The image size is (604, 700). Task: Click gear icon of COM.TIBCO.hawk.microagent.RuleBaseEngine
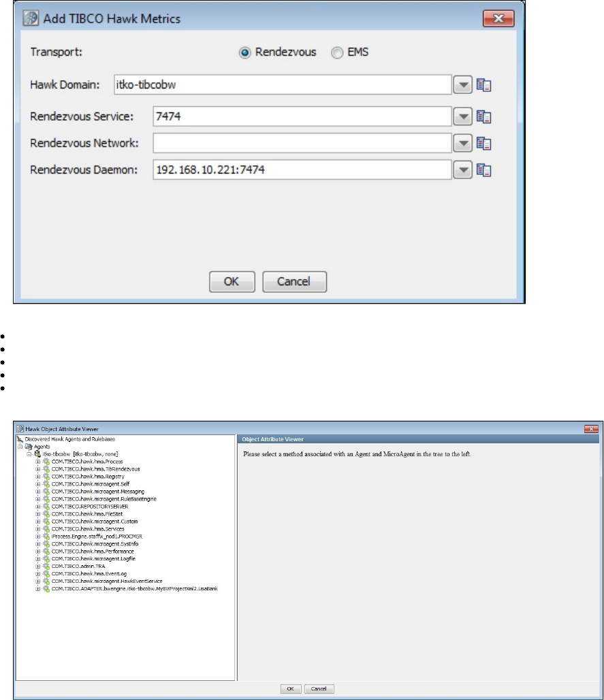coord(46,499)
